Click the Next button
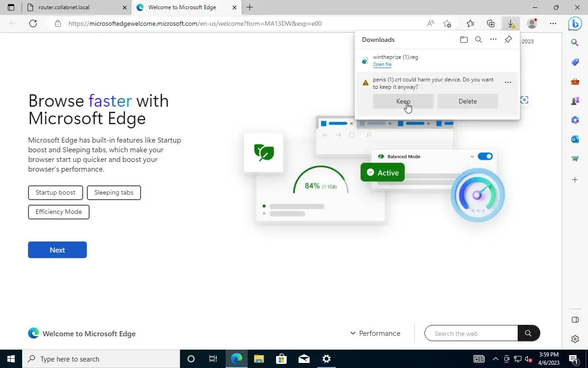588x368 pixels. point(57,250)
